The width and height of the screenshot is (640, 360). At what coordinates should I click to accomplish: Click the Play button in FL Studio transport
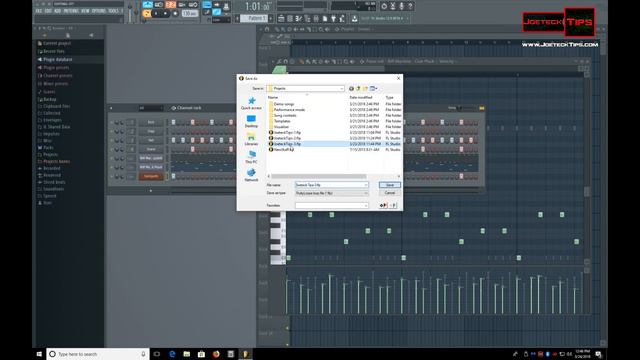pos(156,13)
